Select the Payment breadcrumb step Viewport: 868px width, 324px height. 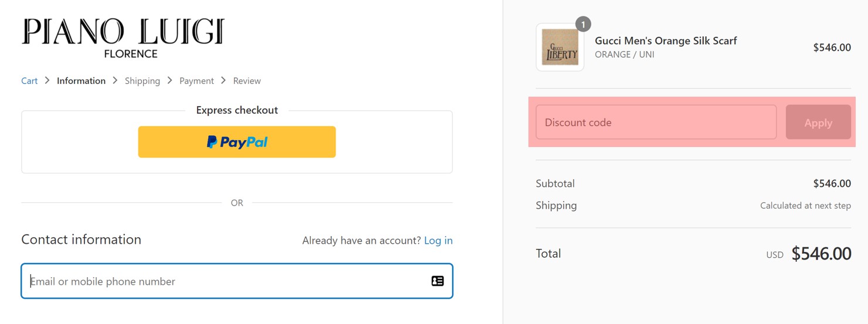tap(196, 81)
